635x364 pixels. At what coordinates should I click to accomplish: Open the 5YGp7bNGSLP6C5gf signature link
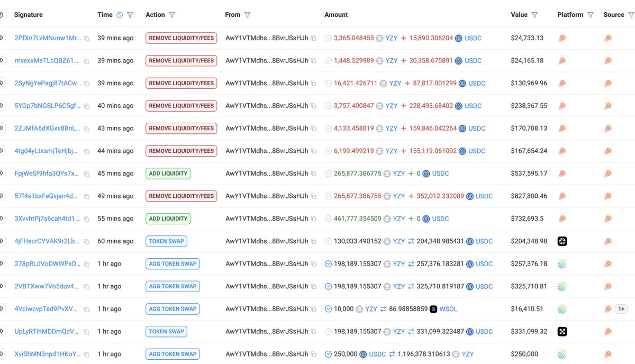48,106
